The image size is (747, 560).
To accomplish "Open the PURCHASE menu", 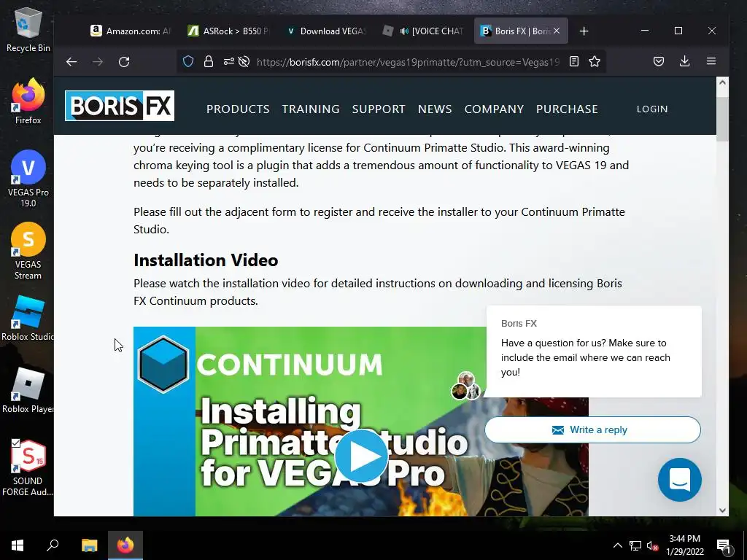I will pyautogui.click(x=567, y=109).
